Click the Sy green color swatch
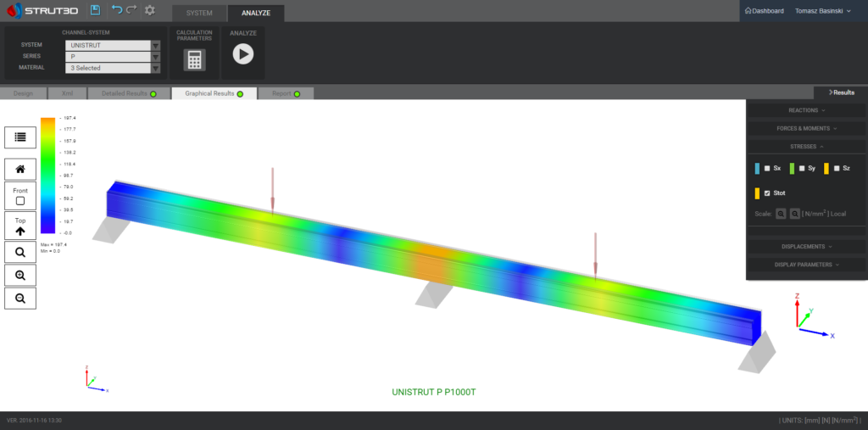The width and height of the screenshot is (868, 430). 792,169
